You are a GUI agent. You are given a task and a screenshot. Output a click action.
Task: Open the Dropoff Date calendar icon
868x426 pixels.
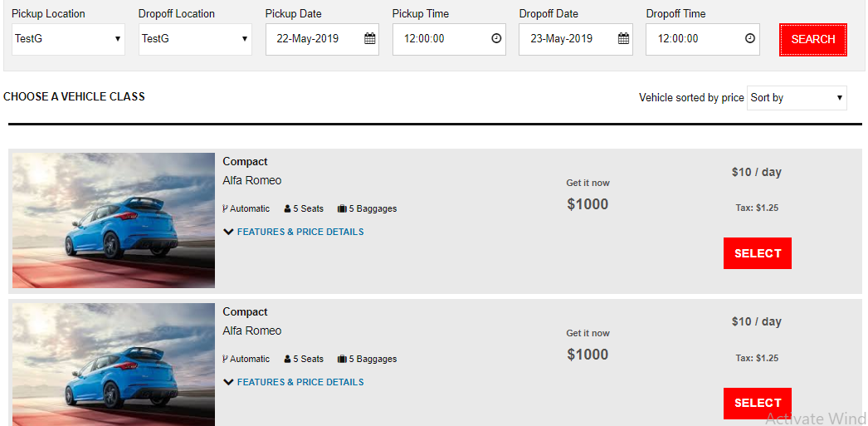tap(623, 39)
